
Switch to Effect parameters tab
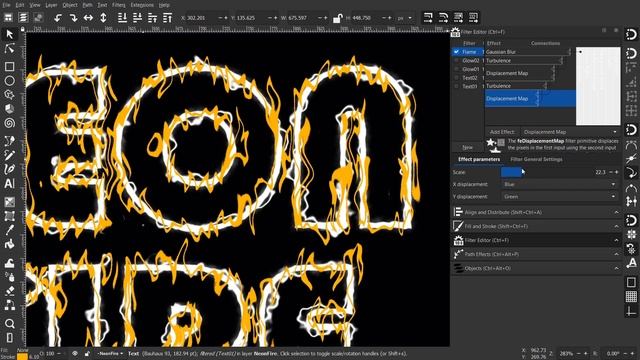pos(479,159)
